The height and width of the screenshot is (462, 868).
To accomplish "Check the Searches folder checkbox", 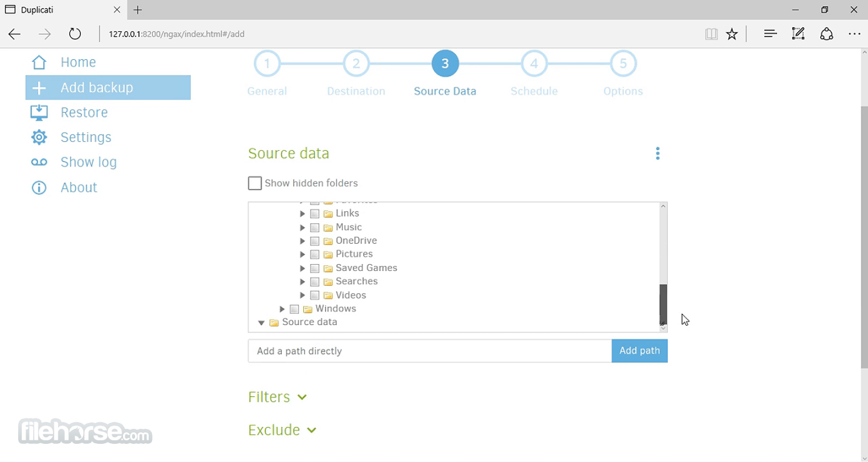I will point(315,282).
